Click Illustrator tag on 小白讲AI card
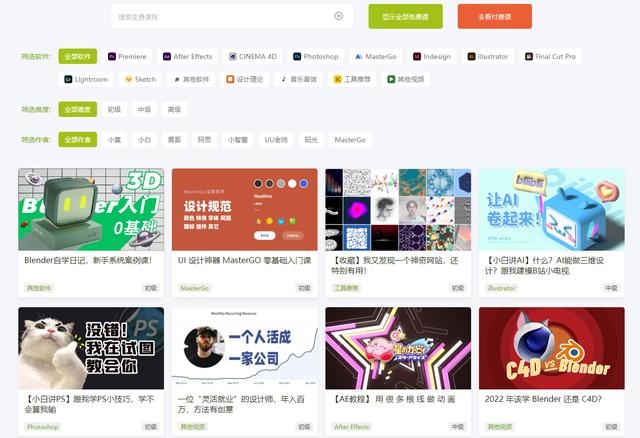 click(x=501, y=288)
